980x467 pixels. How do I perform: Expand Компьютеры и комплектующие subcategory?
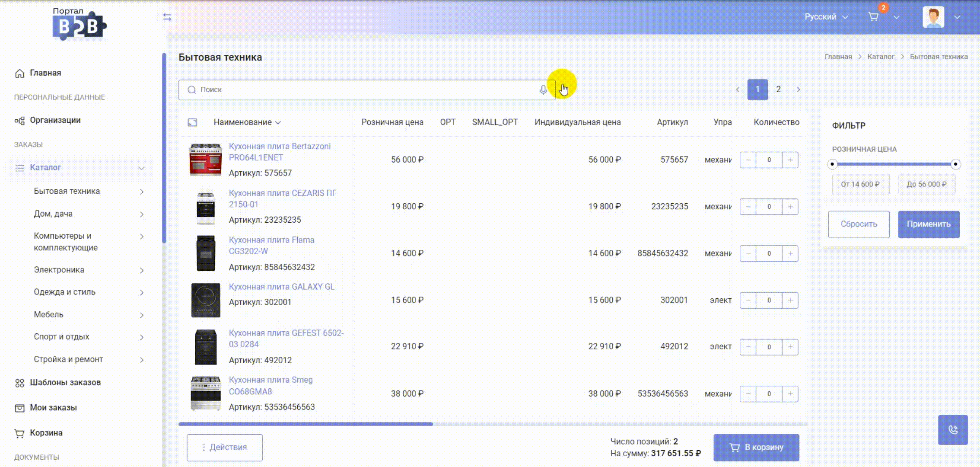coord(142,236)
